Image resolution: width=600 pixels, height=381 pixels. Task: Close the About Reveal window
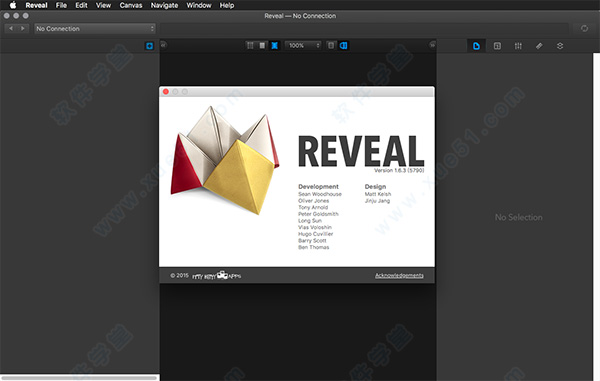coord(166,92)
